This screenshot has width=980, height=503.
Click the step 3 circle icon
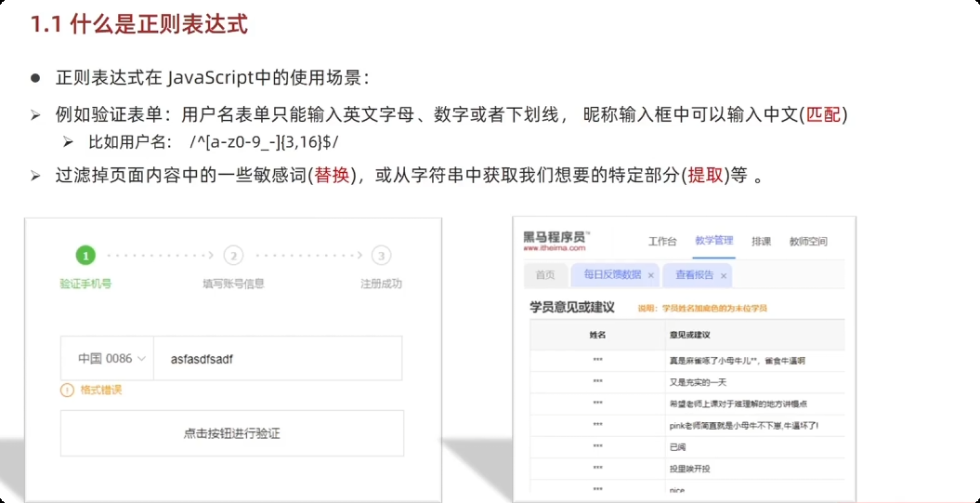(x=381, y=256)
